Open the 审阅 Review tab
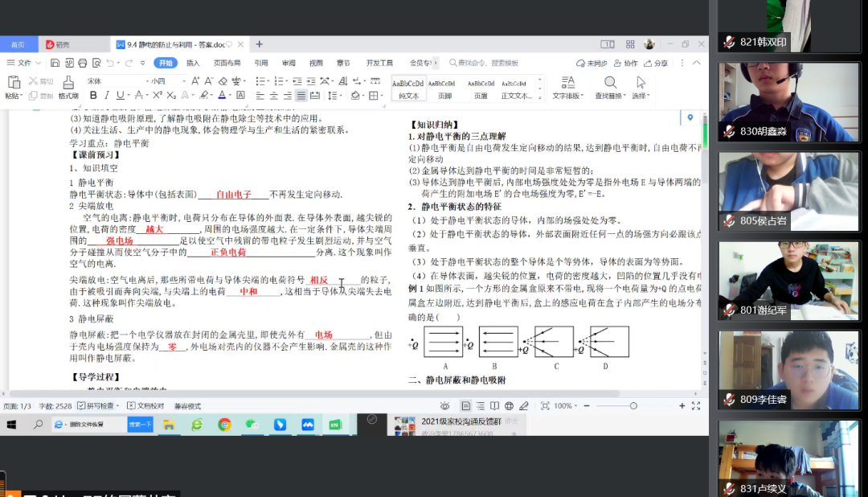Image resolution: width=868 pixels, height=497 pixels. coord(289,63)
